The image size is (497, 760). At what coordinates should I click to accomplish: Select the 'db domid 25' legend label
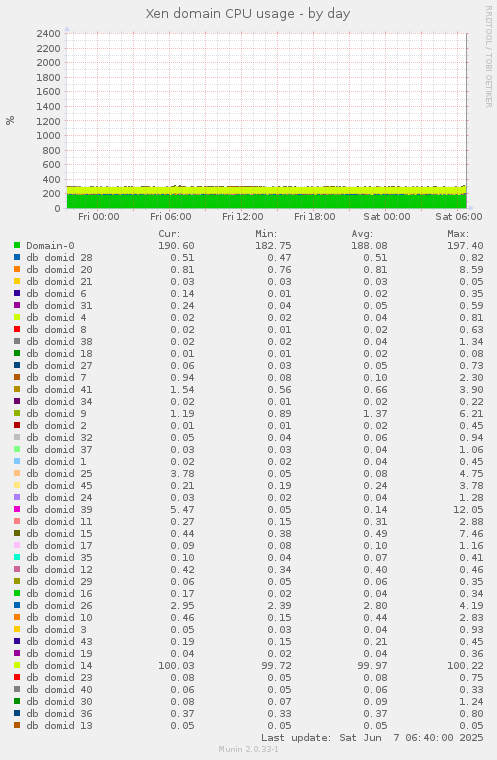click(59, 474)
